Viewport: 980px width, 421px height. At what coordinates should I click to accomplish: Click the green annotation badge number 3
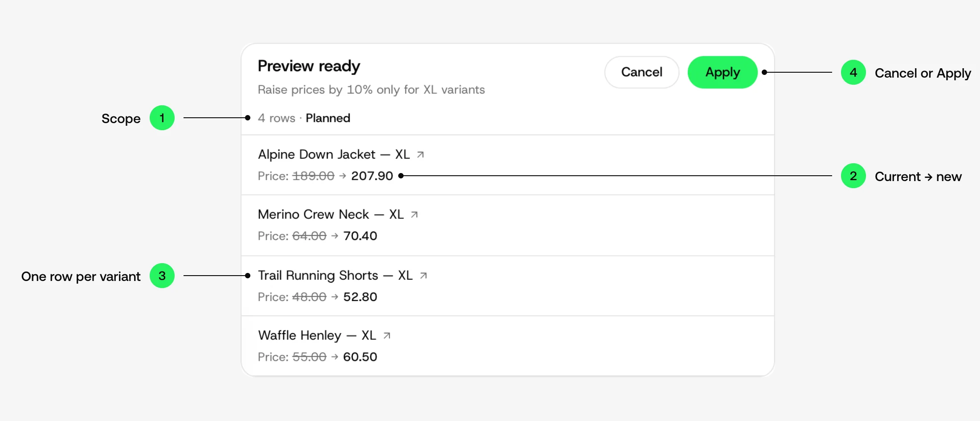pyautogui.click(x=162, y=276)
